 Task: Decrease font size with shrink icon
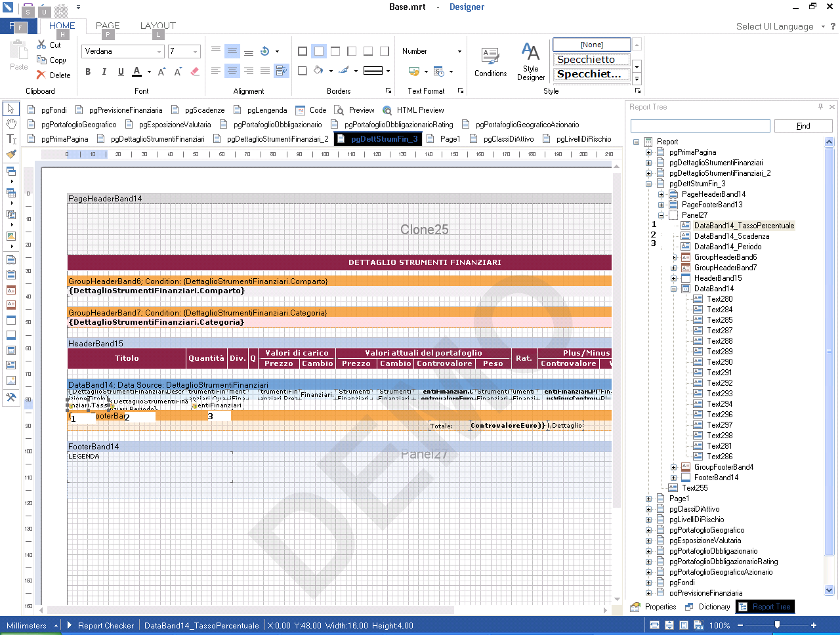point(178,72)
